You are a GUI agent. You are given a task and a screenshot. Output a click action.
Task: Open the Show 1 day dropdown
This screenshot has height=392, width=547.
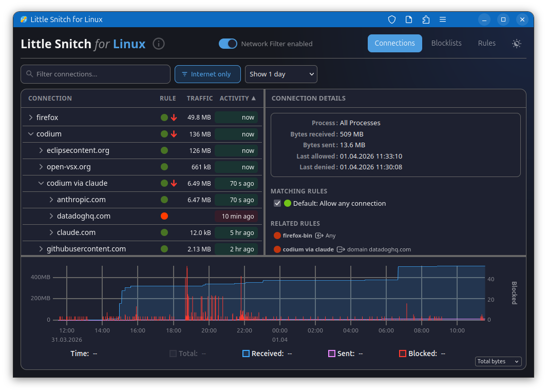(x=281, y=74)
